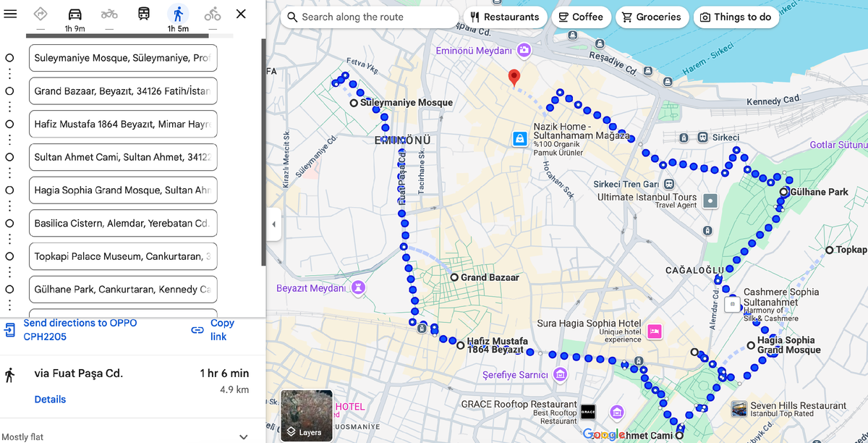Edit Hafiz Mustafa 1864 stop field

[123, 125]
